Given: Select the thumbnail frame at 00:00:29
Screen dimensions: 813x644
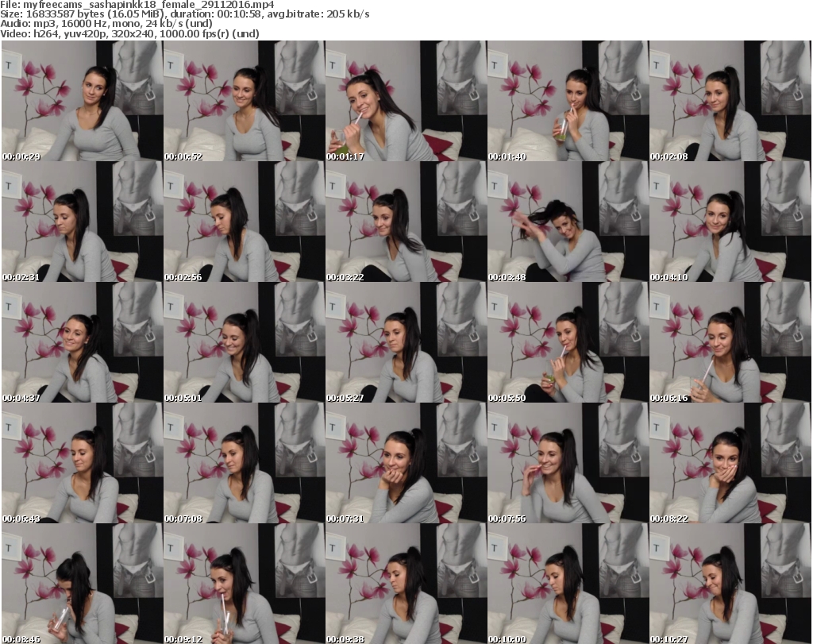Looking at the screenshot, I should pos(82,101).
